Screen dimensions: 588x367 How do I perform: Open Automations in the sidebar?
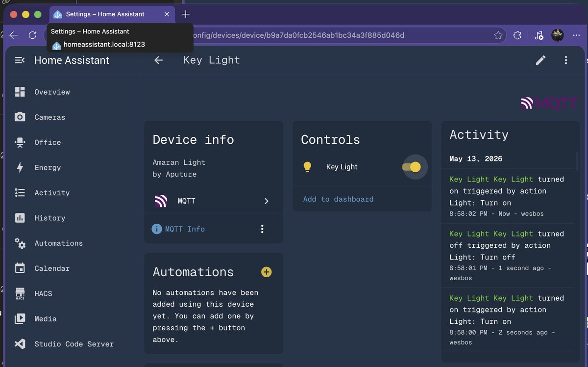[71, 243]
